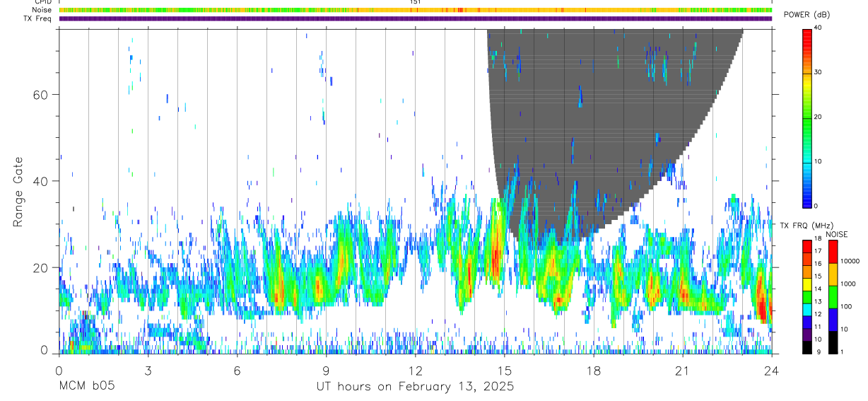
Task: Click the Range Gate y-axis label
Action: [17, 192]
